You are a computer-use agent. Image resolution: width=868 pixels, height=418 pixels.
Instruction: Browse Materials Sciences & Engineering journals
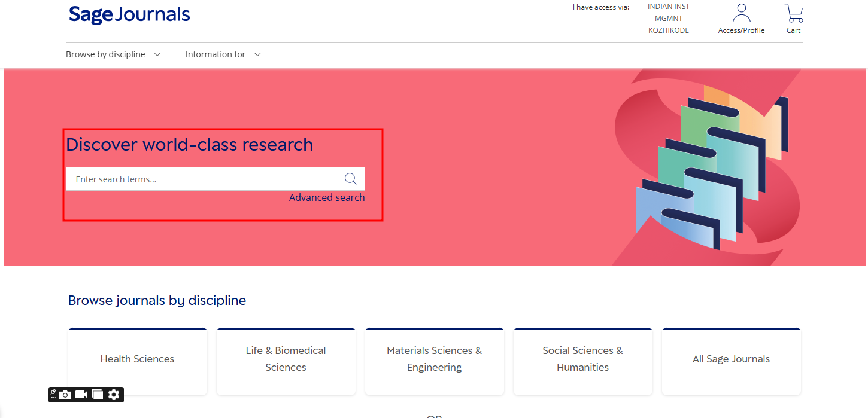pos(435,359)
